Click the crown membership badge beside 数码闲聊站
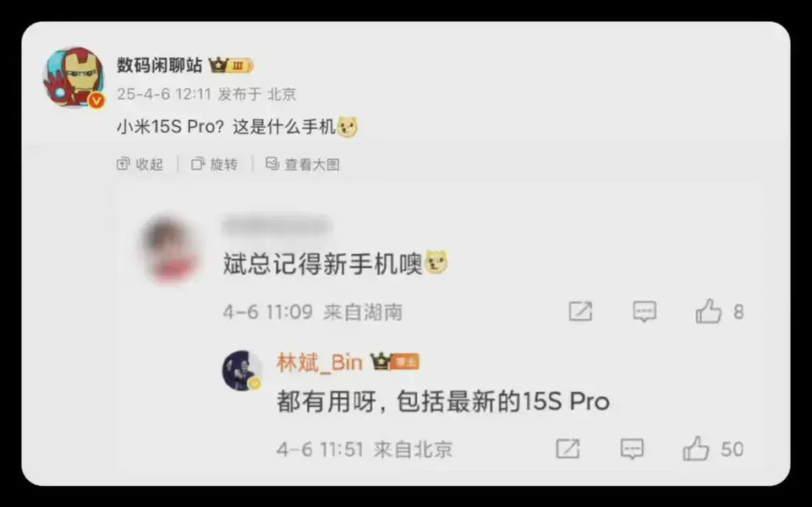 tap(230, 65)
